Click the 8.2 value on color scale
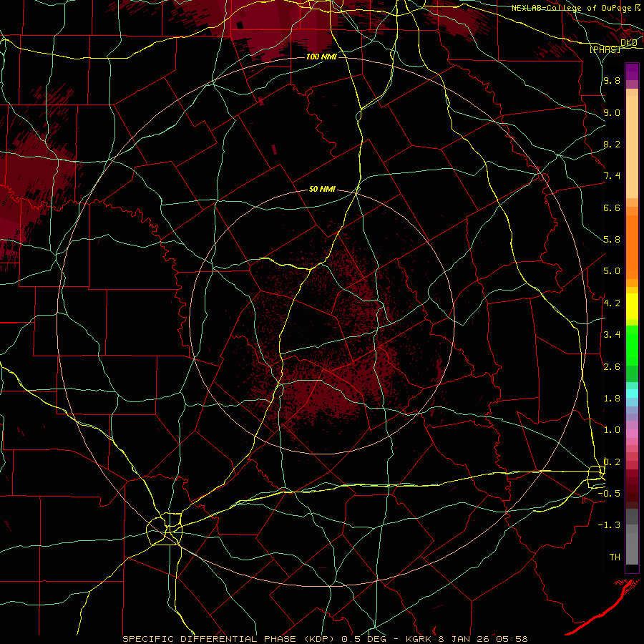This screenshot has width=644, height=644. pyautogui.click(x=612, y=144)
